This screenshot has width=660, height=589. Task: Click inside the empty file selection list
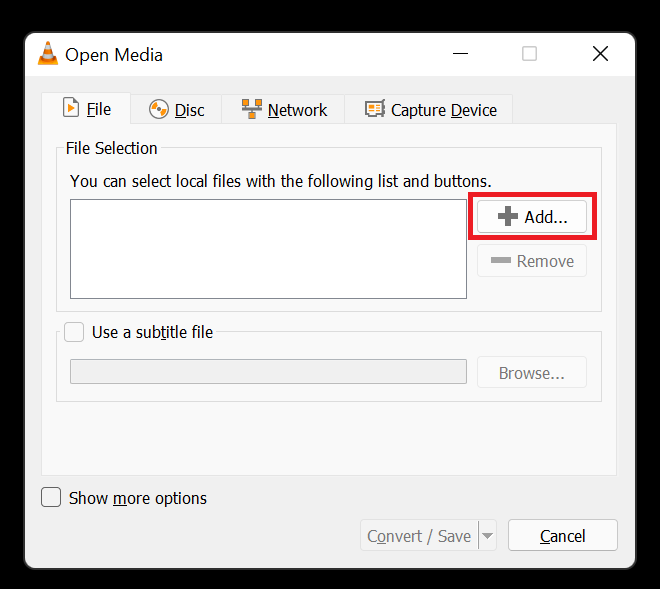point(268,248)
